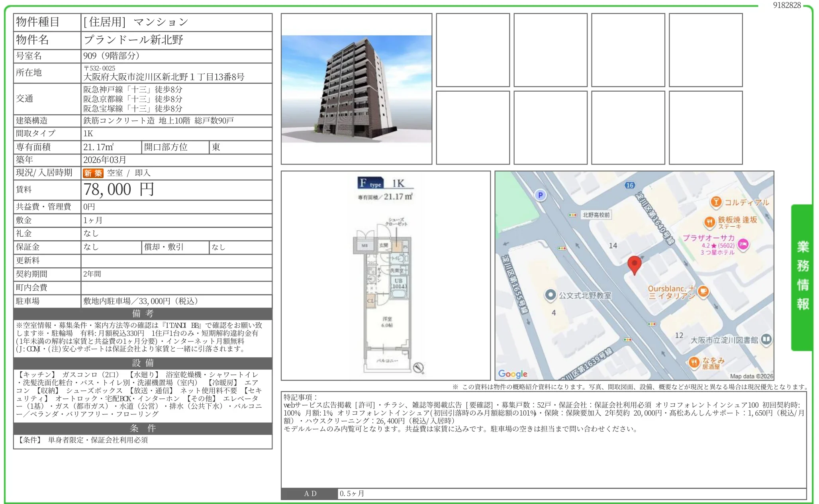Click the なごみ 居酒屋 restaurant icon
This screenshot has width=819, height=504.
tap(694, 362)
